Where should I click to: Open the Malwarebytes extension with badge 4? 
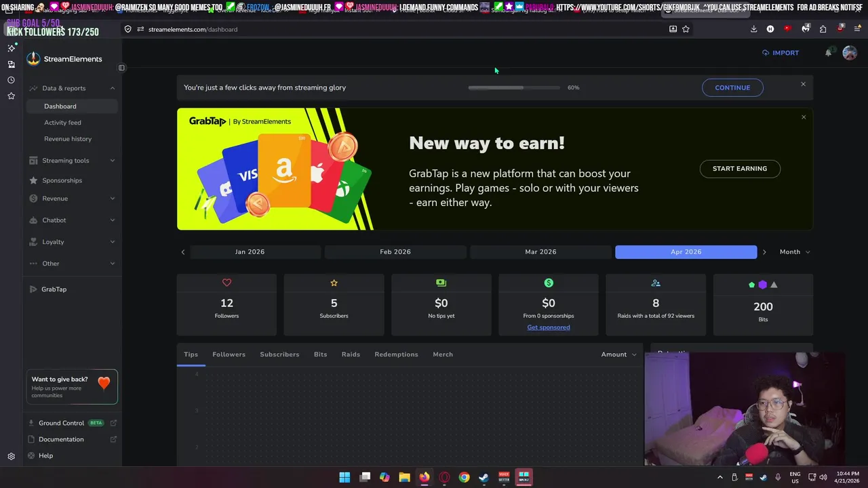805,29
